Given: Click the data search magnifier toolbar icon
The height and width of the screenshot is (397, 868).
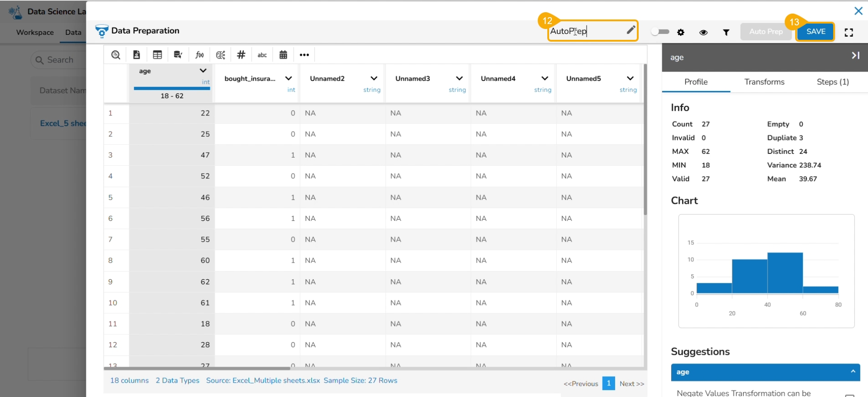Looking at the screenshot, I should pyautogui.click(x=116, y=55).
